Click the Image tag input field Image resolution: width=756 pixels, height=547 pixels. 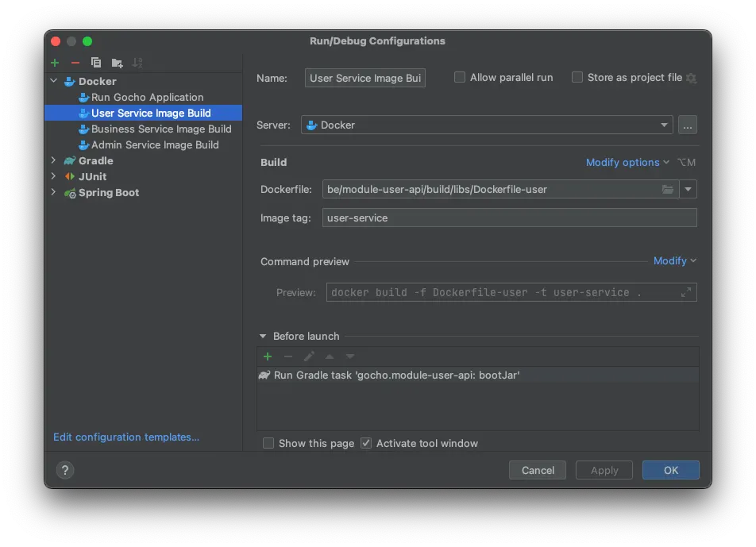pos(509,218)
